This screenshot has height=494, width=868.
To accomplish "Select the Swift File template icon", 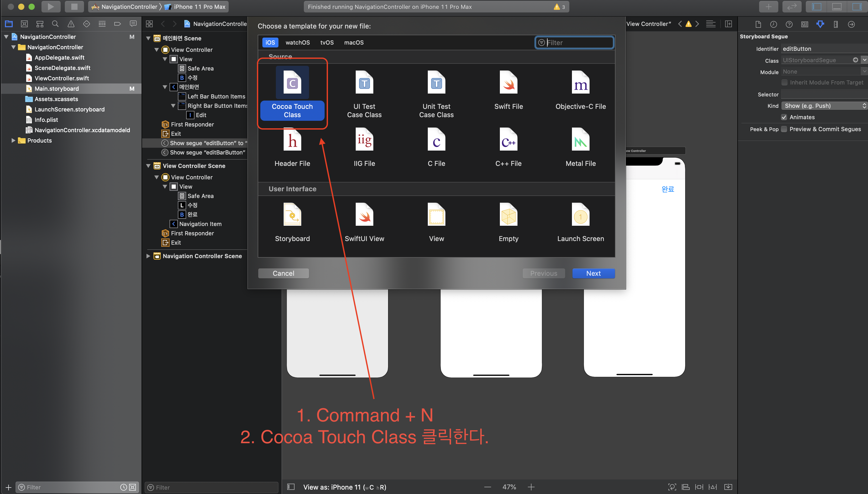I will click(x=508, y=83).
